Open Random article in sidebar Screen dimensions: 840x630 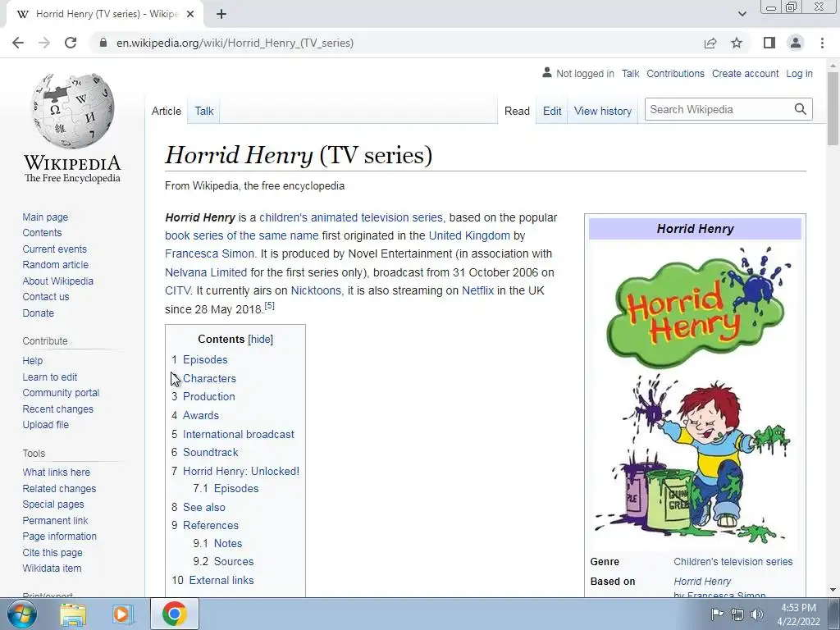click(55, 265)
